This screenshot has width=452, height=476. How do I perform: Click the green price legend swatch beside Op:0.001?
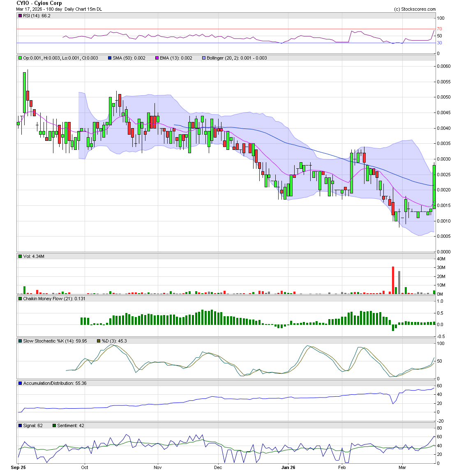click(x=20, y=58)
